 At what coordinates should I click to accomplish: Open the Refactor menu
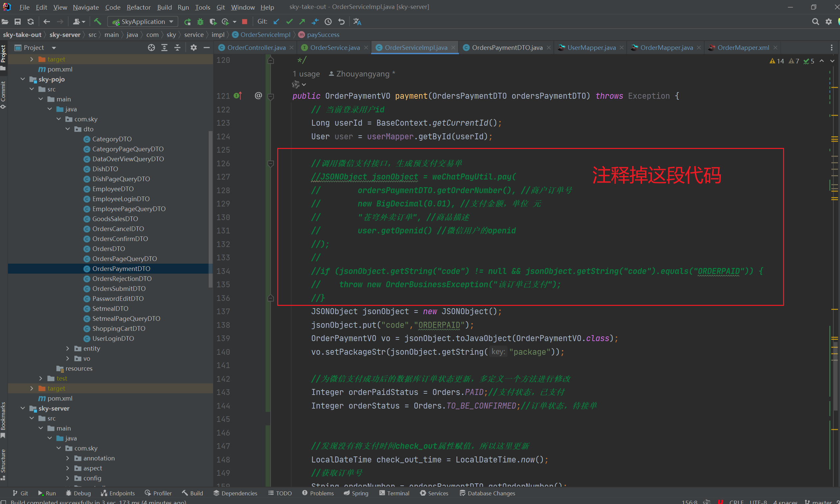coord(138,7)
